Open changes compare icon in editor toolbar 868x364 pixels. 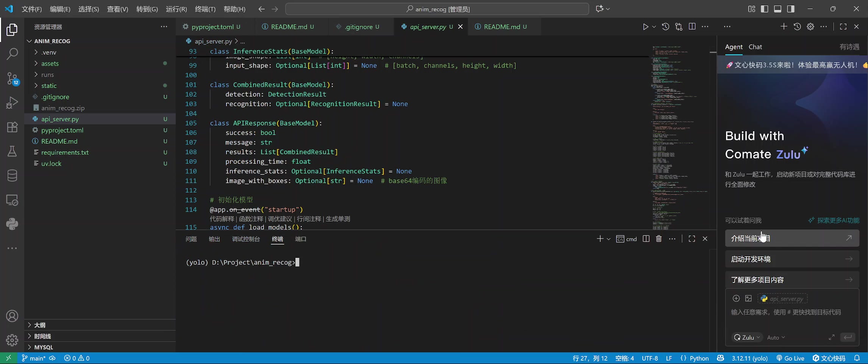pos(679,27)
